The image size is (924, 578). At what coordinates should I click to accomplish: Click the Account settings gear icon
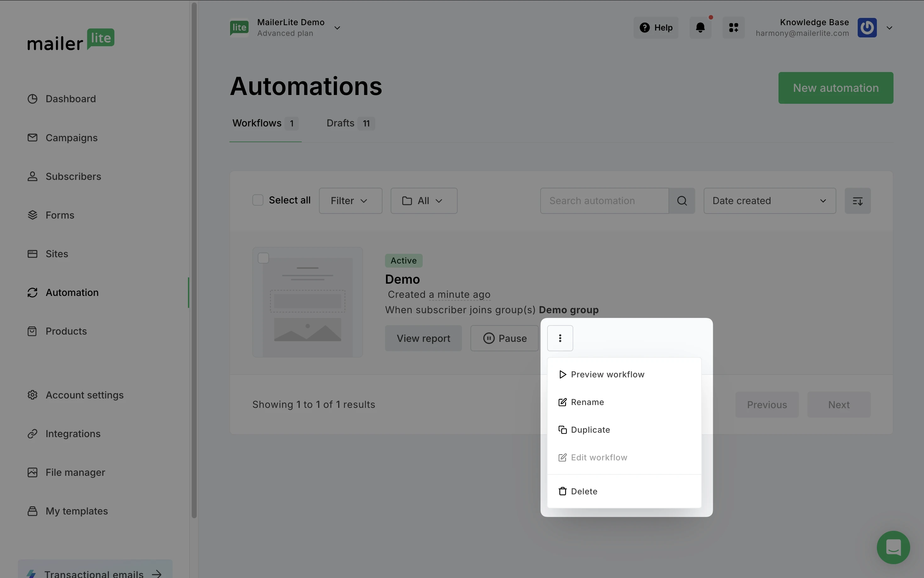(x=32, y=395)
